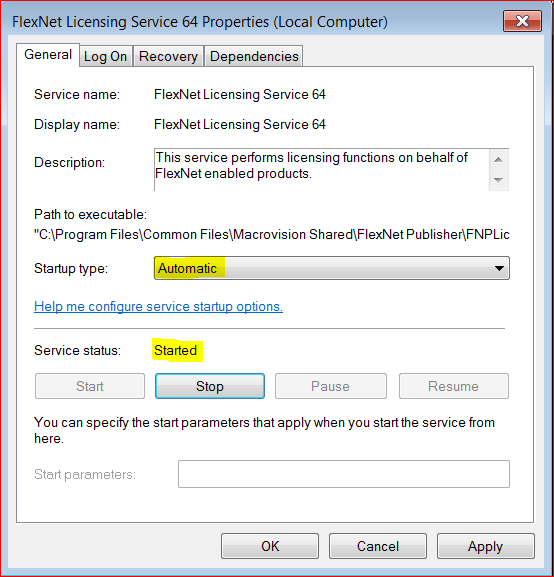Click inside the Description text box

pyautogui.click(x=321, y=170)
